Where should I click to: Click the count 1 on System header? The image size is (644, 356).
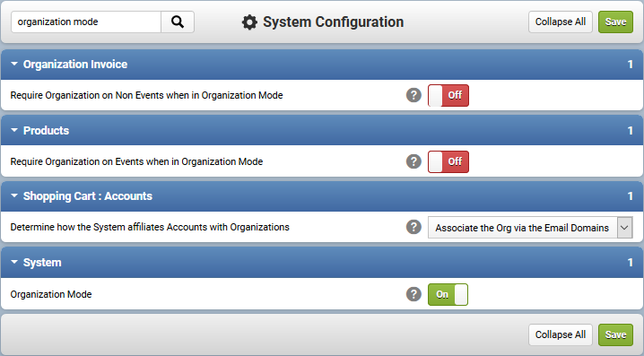630,263
